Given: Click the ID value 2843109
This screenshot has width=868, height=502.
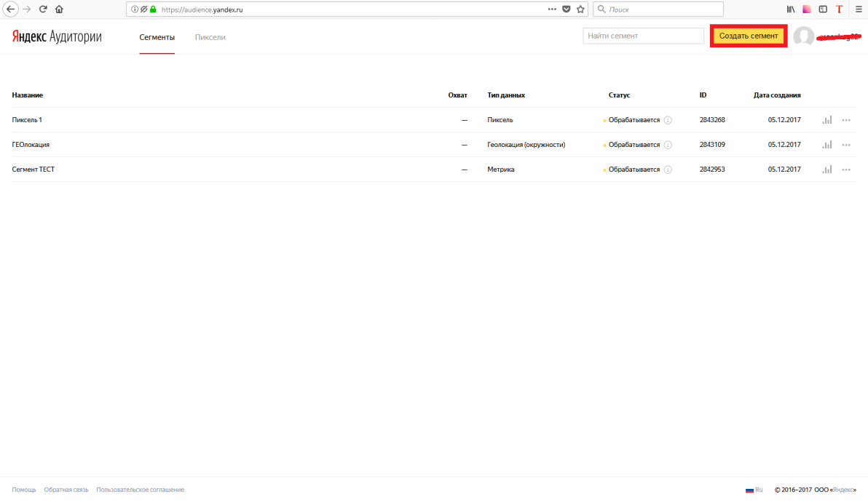Looking at the screenshot, I should pos(712,145).
